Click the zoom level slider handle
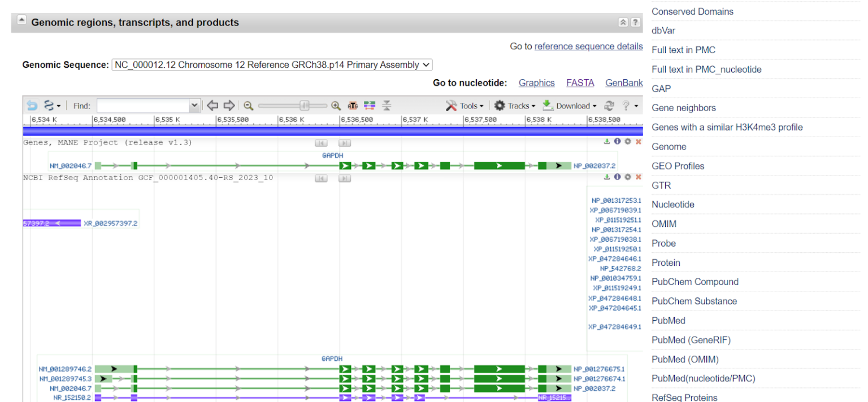The width and height of the screenshot is (868, 402). coord(304,106)
